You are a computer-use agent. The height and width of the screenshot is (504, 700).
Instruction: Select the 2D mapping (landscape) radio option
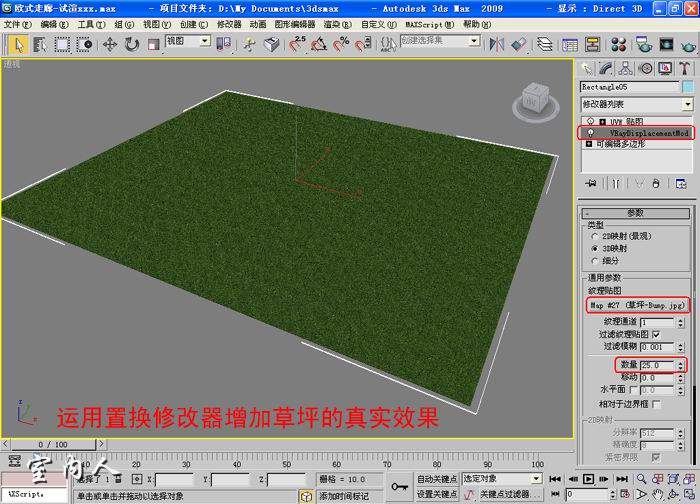click(597, 236)
